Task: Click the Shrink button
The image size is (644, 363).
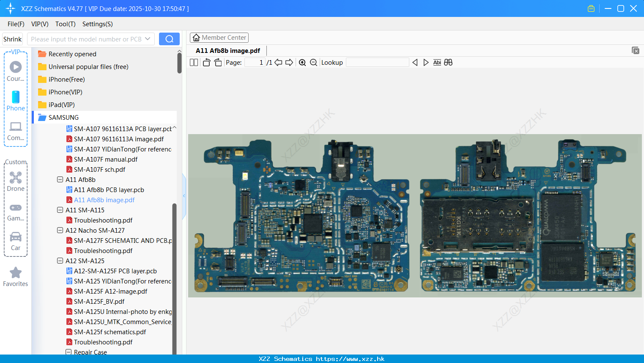Action: (12, 39)
